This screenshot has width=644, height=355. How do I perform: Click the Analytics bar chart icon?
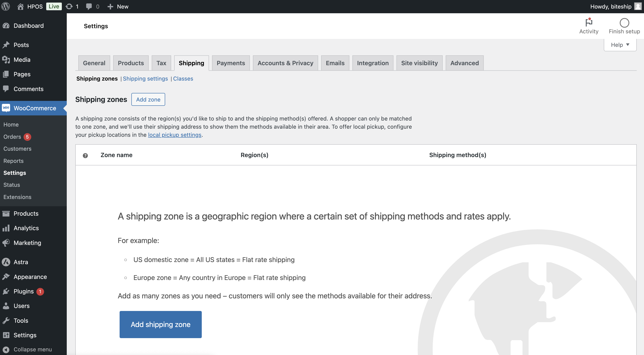coord(6,228)
